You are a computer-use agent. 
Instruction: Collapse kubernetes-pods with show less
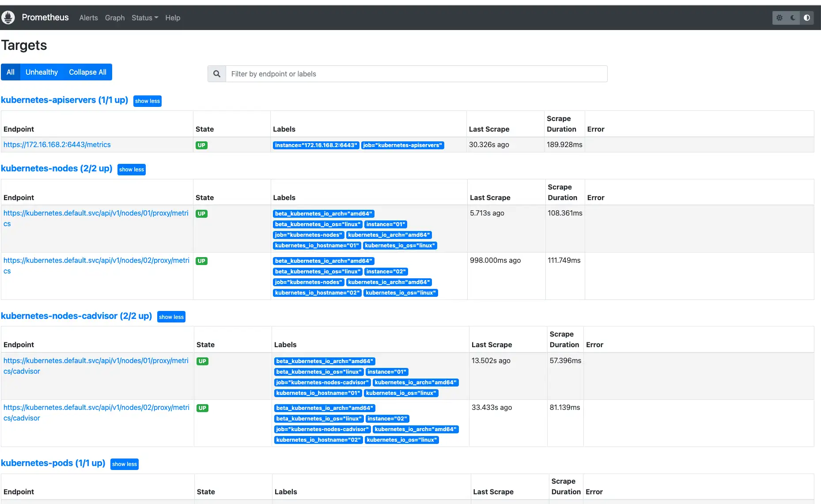tap(125, 464)
